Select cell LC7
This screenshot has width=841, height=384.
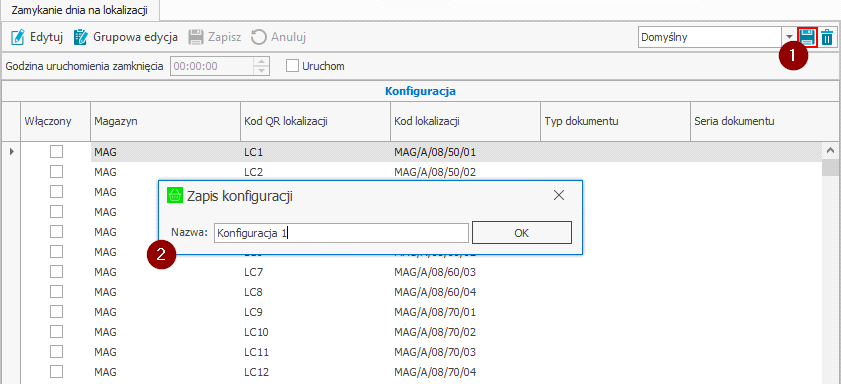[x=315, y=272]
